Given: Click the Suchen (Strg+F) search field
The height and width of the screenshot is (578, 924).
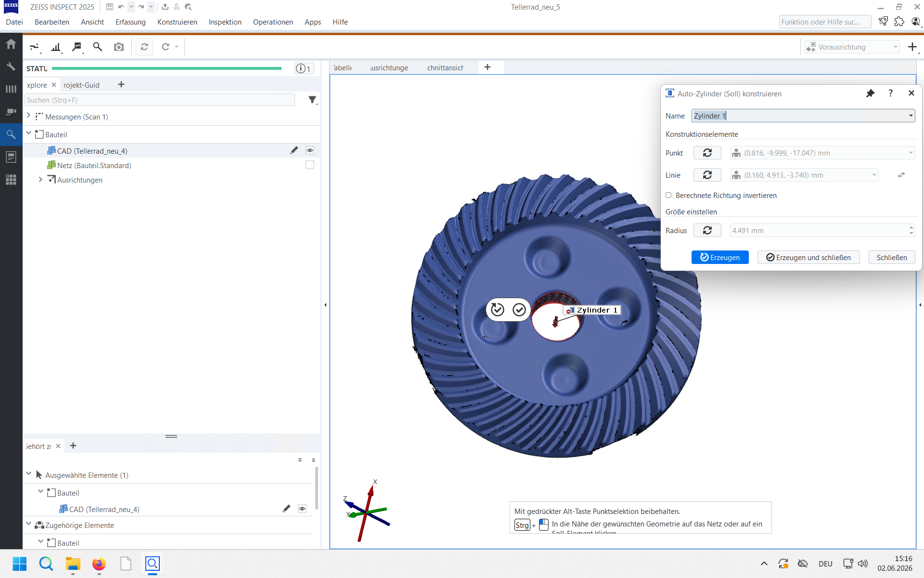Looking at the screenshot, I should [160, 100].
